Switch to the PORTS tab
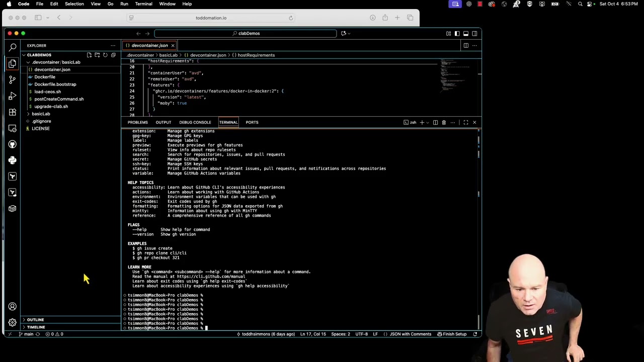The height and width of the screenshot is (362, 644). [x=252, y=122]
